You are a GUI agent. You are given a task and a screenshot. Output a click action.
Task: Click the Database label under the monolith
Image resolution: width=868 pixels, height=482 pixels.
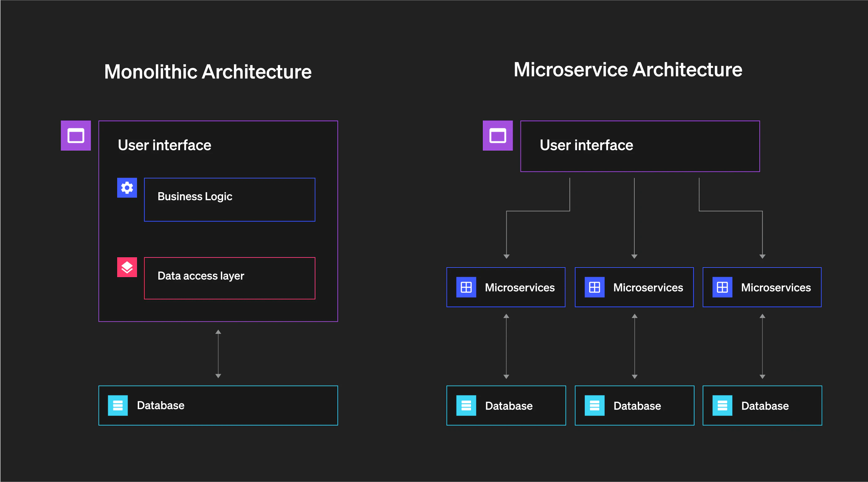click(x=161, y=405)
